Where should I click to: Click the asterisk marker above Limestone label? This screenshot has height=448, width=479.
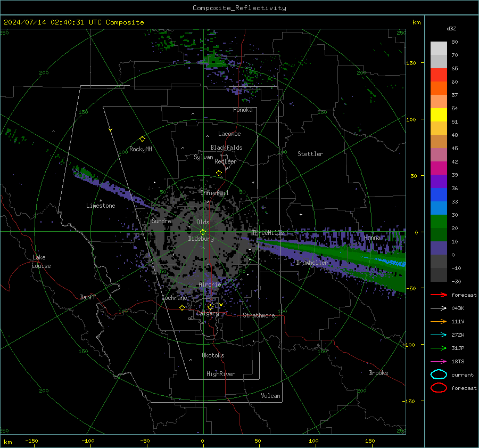click(x=101, y=201)
